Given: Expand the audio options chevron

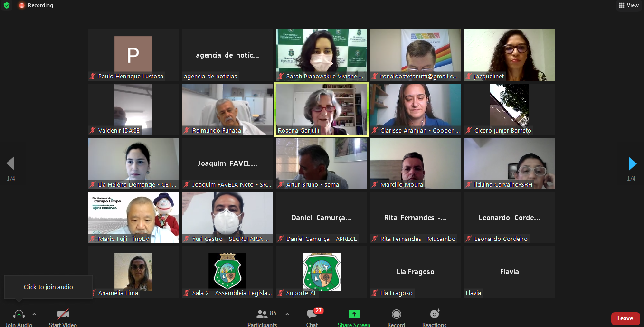Looking at the screenshot, I should [x=34, y=314].
